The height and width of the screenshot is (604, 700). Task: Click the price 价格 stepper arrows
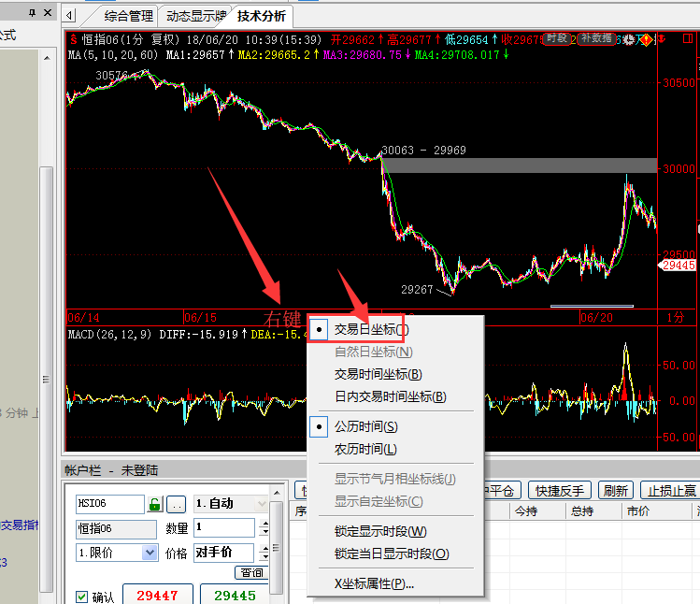(265, 553)
